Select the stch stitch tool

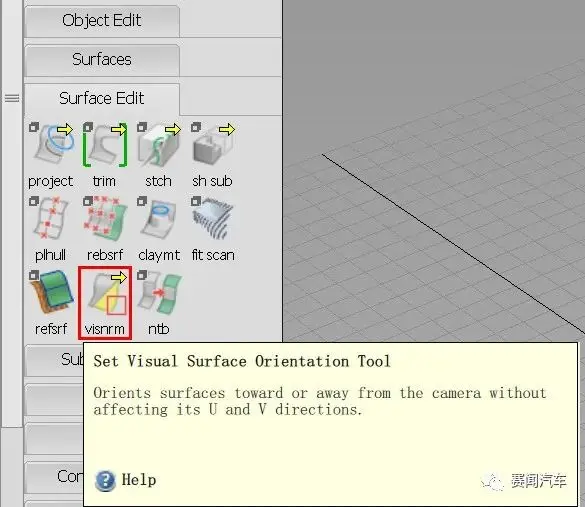(159, 146)
